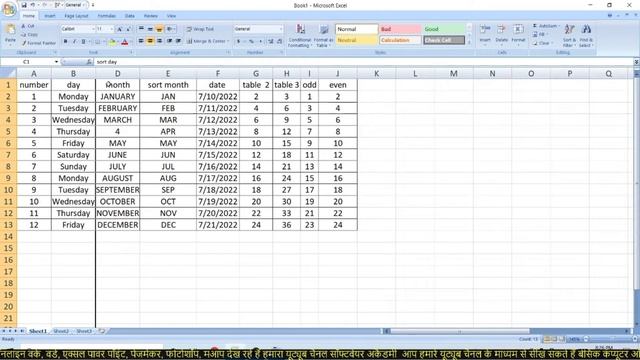Apply the Good cell style
640x360 pixels.
click(x=444, y=29)
